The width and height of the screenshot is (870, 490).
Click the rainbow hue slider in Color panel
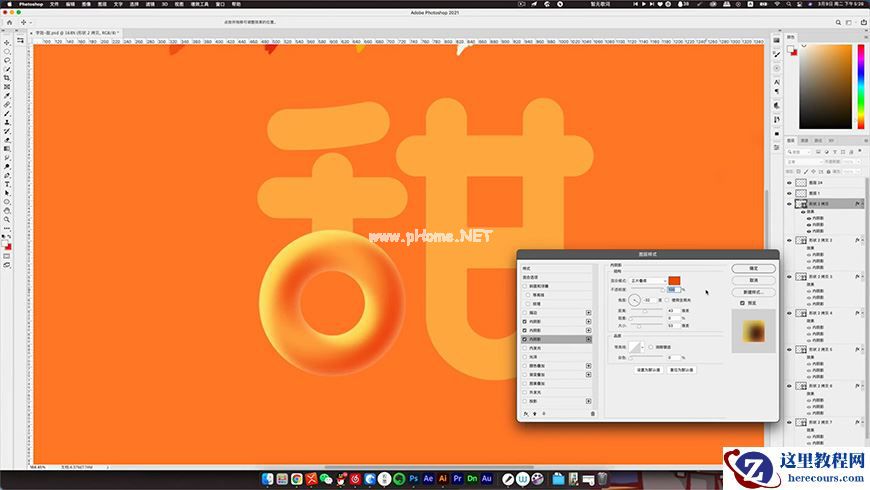(861, 87)
